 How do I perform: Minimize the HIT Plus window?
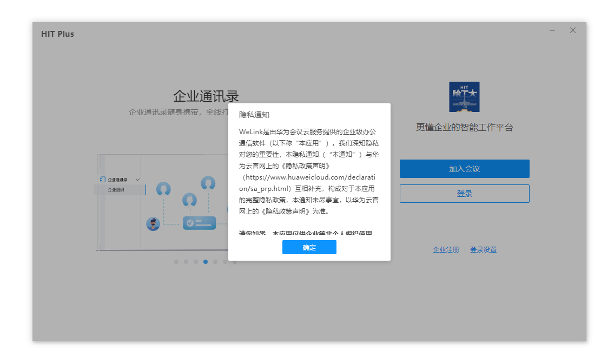552,30
